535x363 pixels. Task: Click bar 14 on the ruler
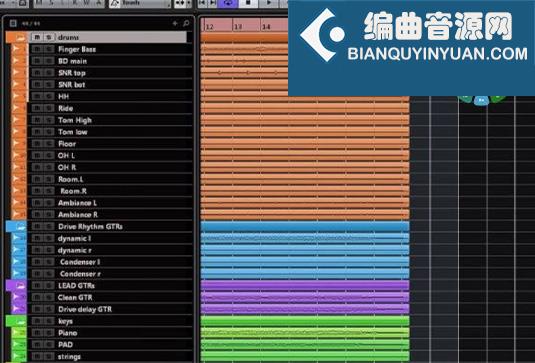click(x=266, y=26)
